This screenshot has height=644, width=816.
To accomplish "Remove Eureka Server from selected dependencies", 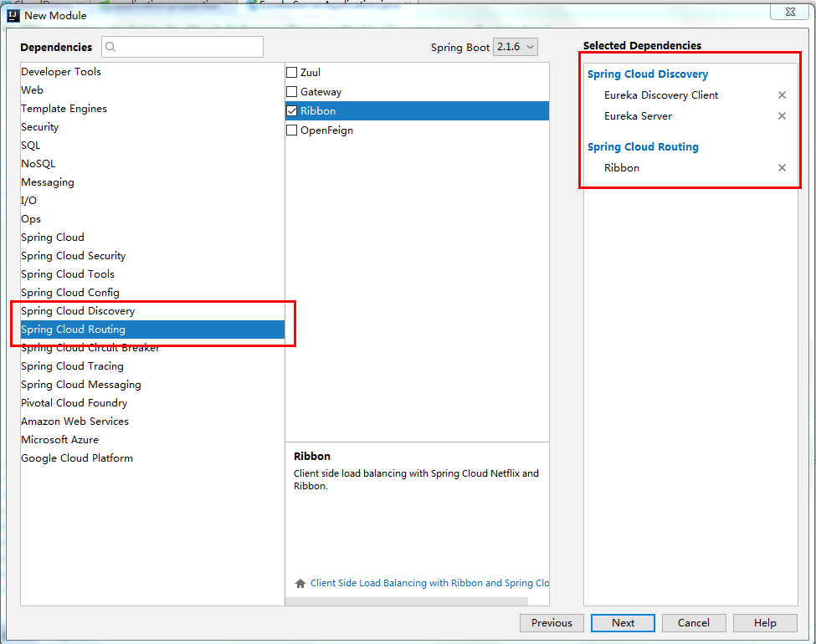I will coord(782,116).
